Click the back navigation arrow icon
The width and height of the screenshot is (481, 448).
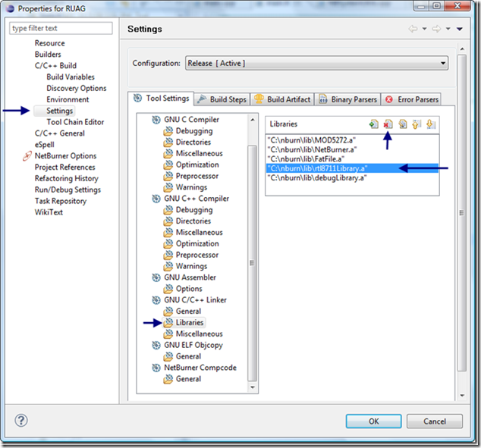tap(413, 29)
